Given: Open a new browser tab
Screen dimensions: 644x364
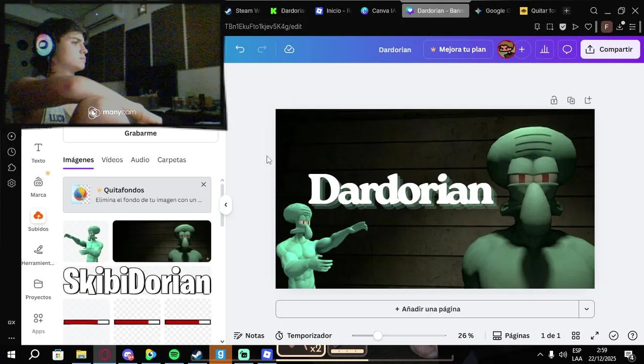Looking at the screenshot, I should (566, 11).
